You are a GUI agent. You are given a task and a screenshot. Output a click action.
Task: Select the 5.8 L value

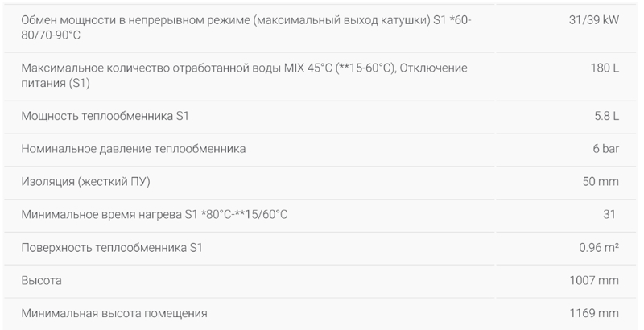click(x=606, y=116)
